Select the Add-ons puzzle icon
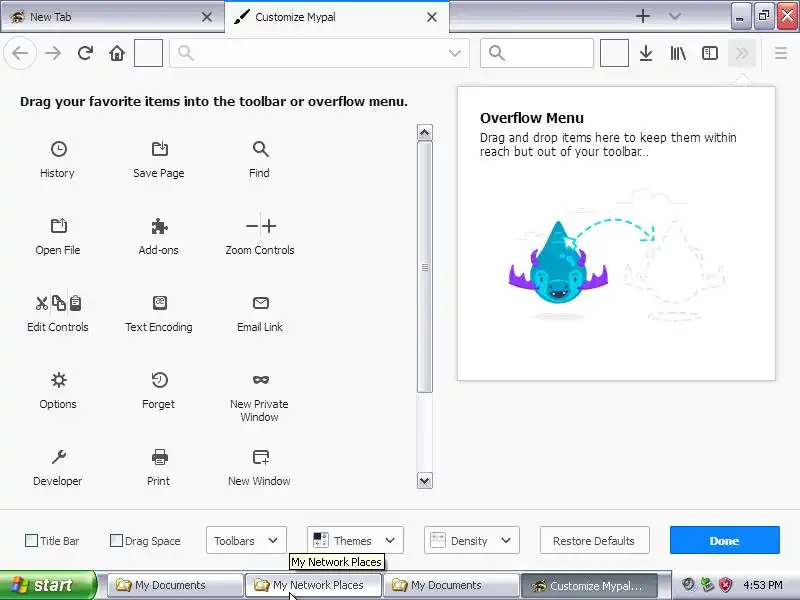This screenshot has width=800, height=600. (x=160, y=226)
